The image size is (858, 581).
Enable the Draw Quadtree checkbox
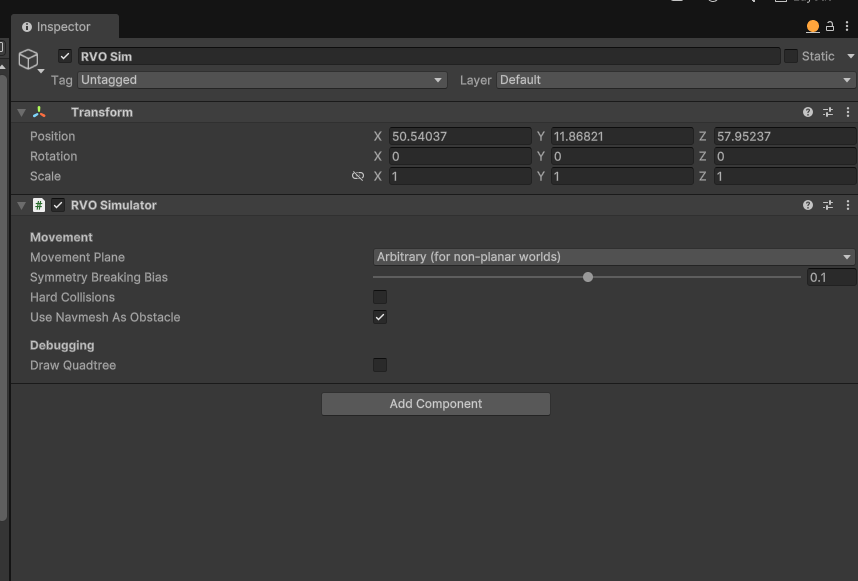point(380,365)
